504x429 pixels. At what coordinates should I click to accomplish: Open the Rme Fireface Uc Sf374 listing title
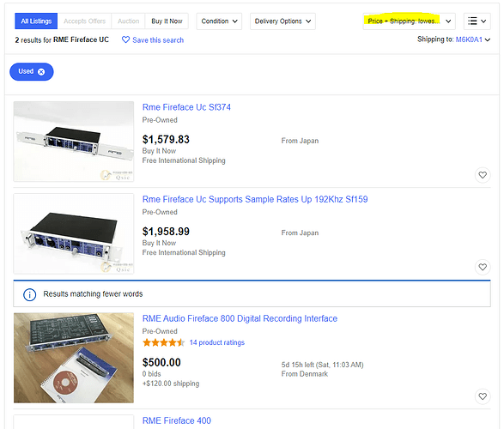point(186,107)
